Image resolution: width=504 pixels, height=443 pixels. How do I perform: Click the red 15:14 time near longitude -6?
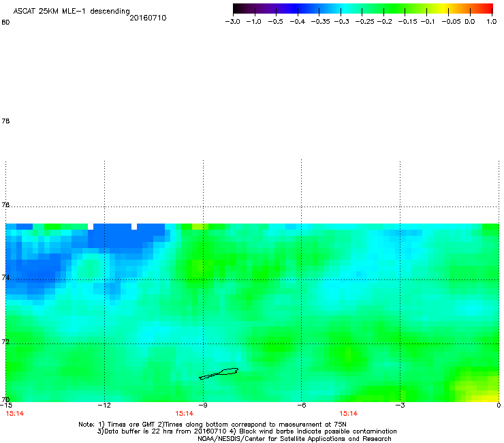[x=349, y=414]
